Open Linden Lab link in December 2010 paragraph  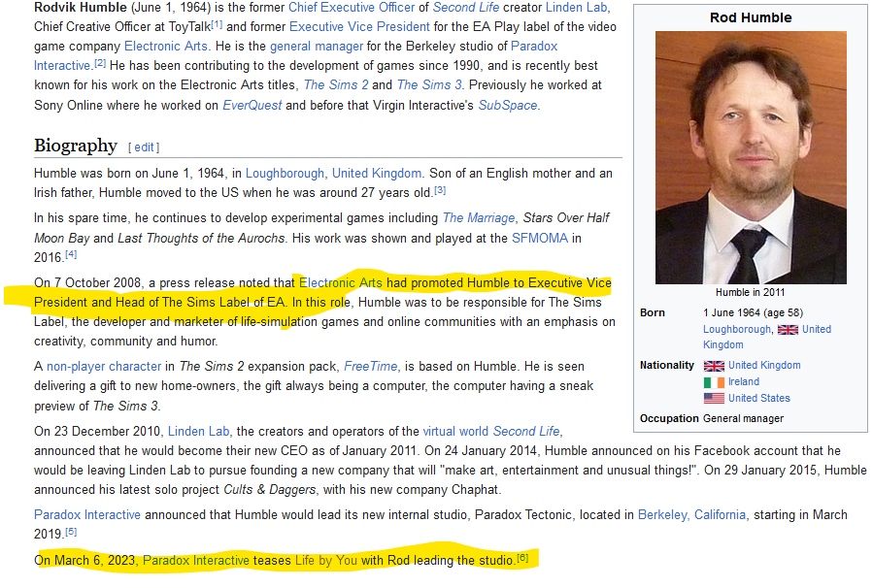click(198, 431)
